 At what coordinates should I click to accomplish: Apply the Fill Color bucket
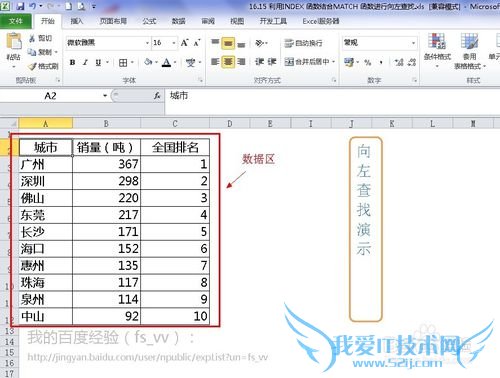(148, 62)
